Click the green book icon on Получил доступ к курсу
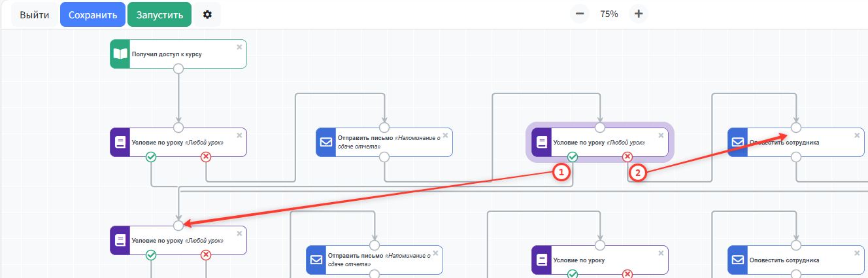868x278 pixels. tap(120, 54)
